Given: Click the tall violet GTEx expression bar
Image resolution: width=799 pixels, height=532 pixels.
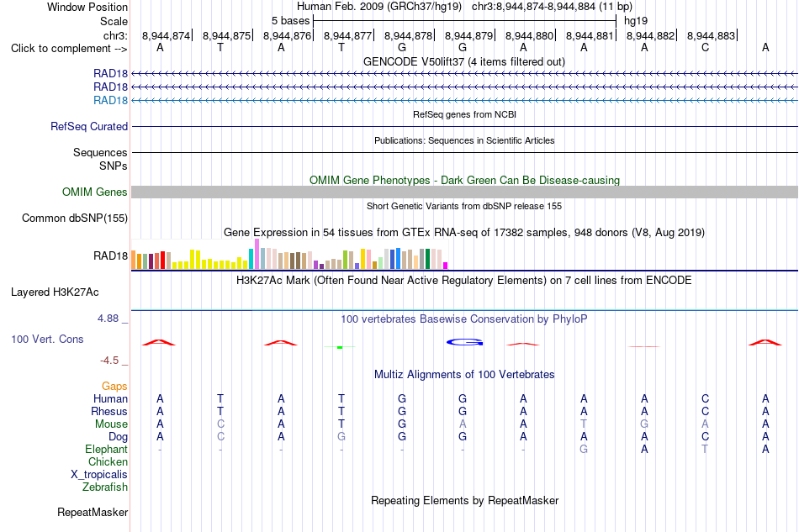Looking at the screenshot, I should click(257, 254).
